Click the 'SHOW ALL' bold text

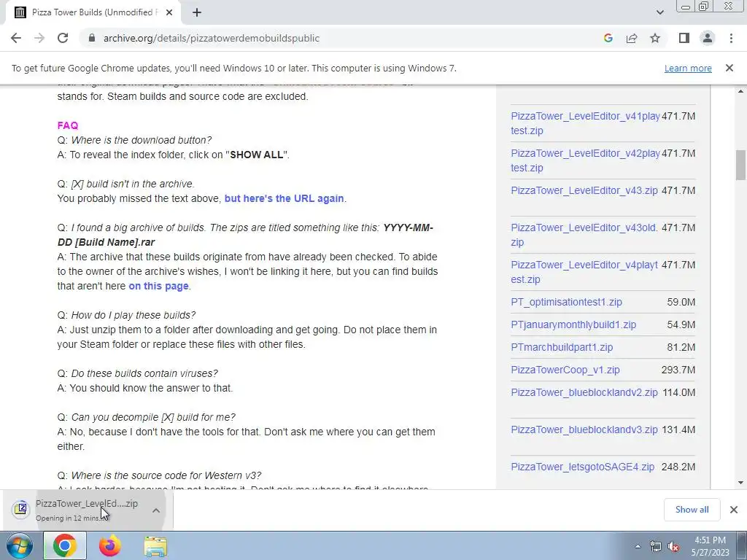[x=257, y=155]
